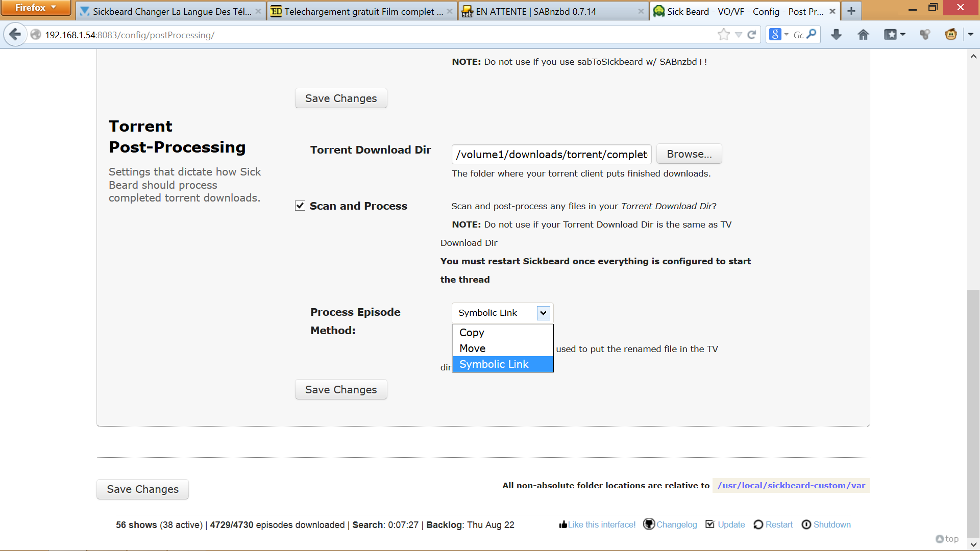Image resolution: width=980 pixels, height=551 pixels.
Task: Click the Torrent Download Dir path field
Action: tap(551, 154)
